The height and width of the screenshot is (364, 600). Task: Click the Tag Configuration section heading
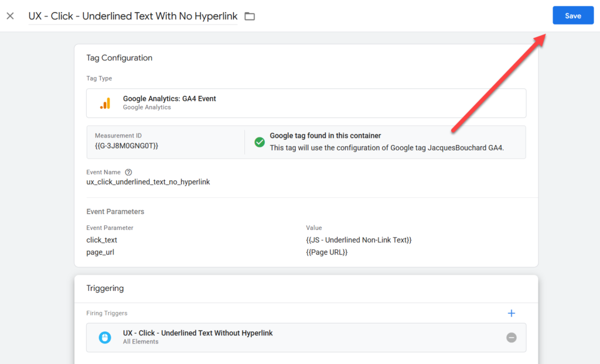click(x=119, y=58)
